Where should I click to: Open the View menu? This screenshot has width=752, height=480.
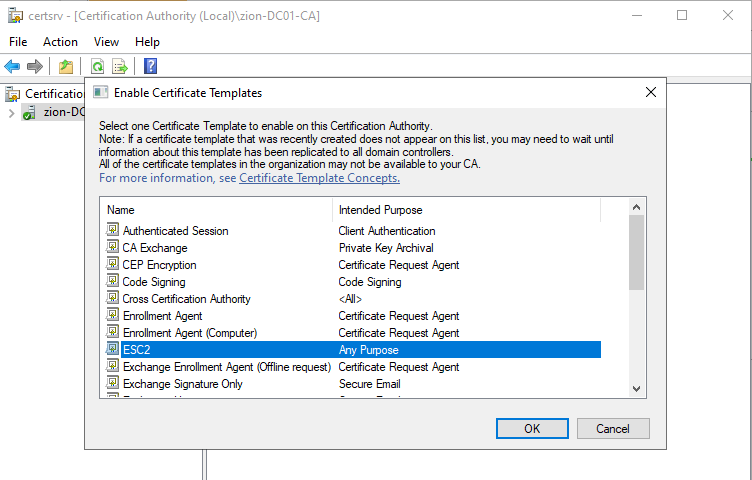[x=106, y=42]
